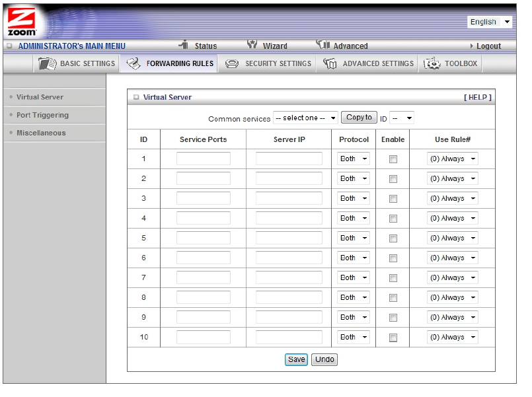Click the Forwarding Rules icon
This screenshot has height=397, width=532.
click(133, 63)
